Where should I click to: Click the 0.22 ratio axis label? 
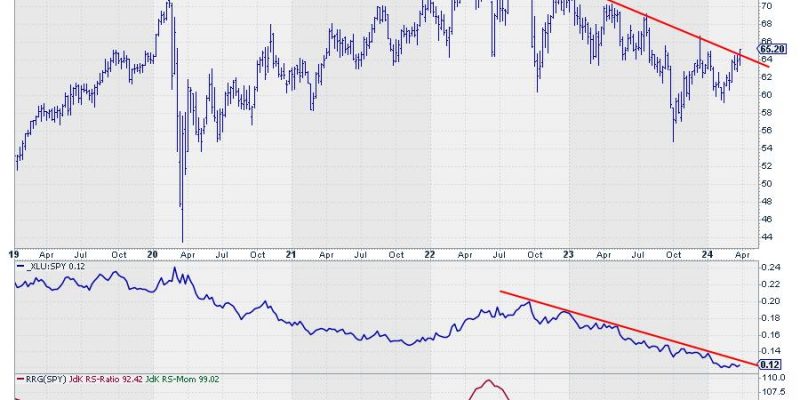tap(770, 284)
